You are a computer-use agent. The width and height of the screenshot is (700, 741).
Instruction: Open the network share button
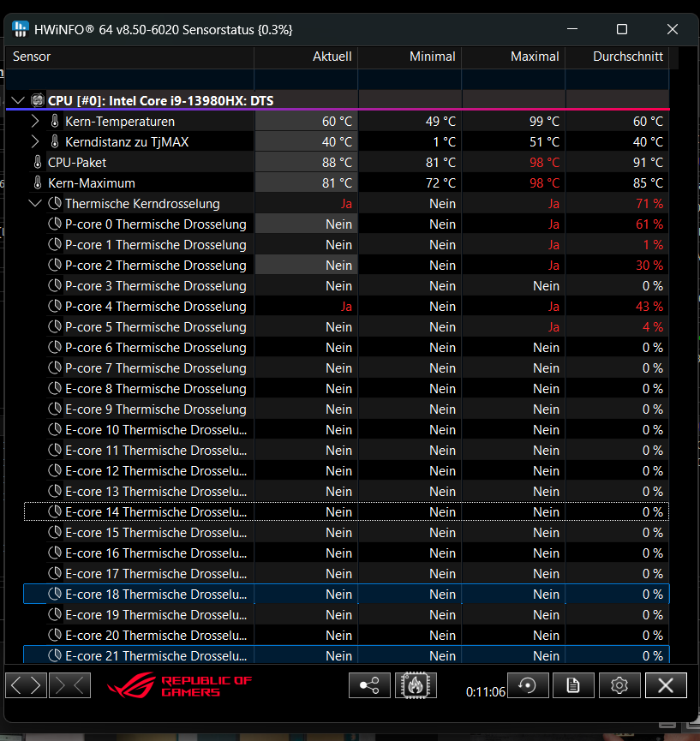[369, 685]
